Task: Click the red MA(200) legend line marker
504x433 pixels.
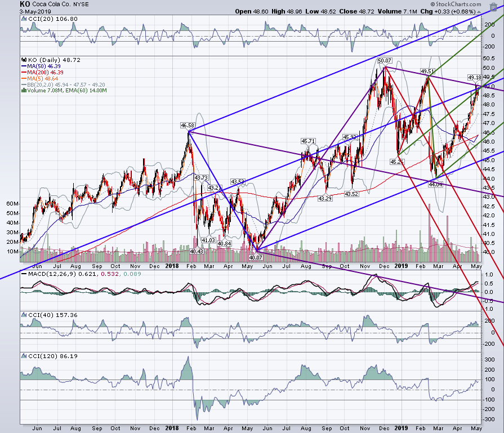Action: [x=24, y=73]
